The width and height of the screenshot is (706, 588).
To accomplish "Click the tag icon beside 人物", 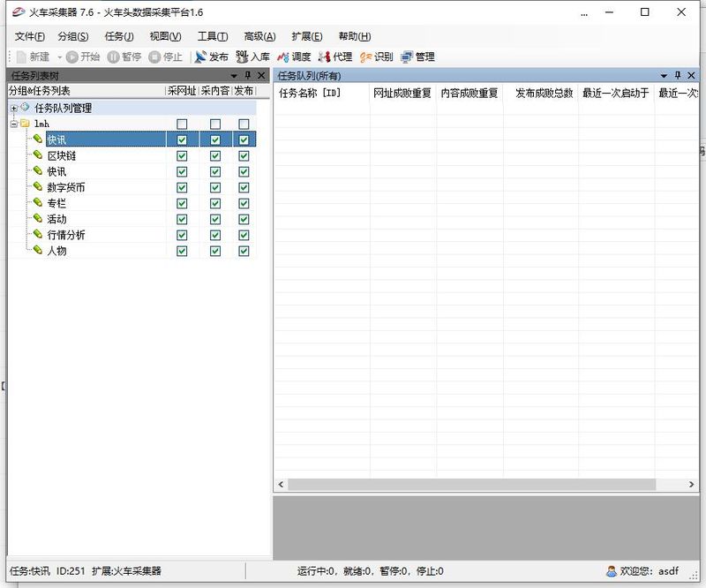I will (x=38, y=250).
